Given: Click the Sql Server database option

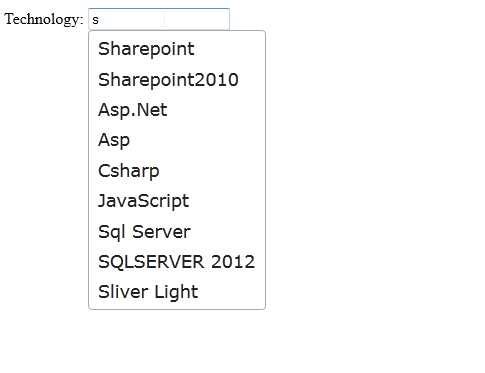Looking at the screenshot, I should pyautogui.click(x=177, y=231).
